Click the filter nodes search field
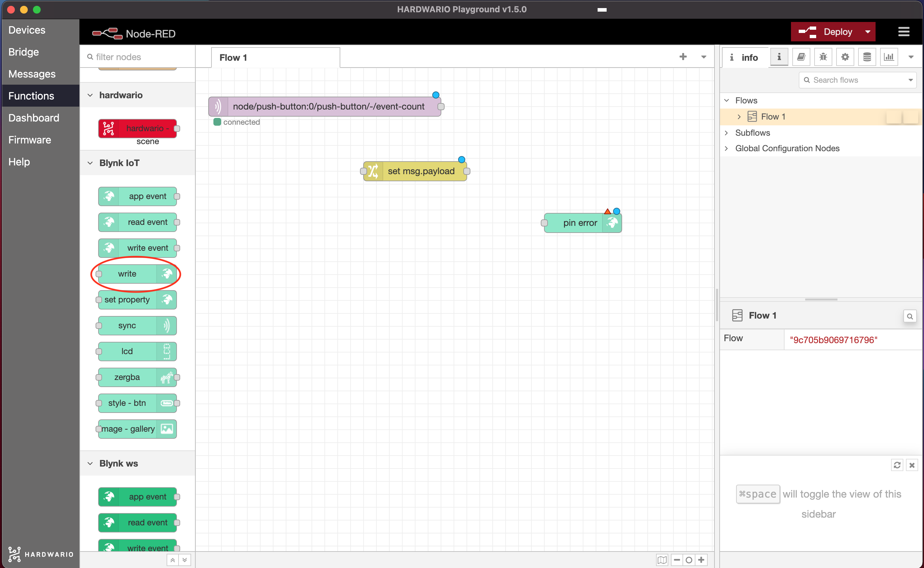The image size is (924, 568). coord(137,57)
